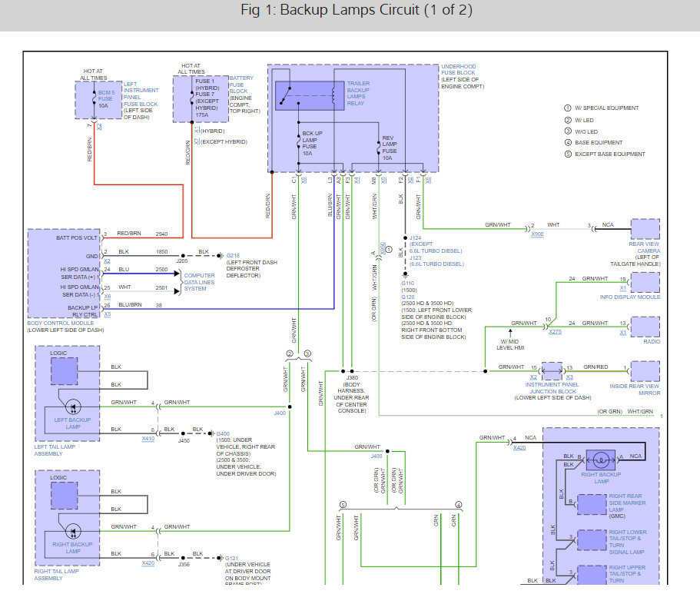Viewport: 700px width, 604px height.
Task: Click 'RIGHT REAR SIDE MARKER LAMP' label
Action: coord(627,503)
